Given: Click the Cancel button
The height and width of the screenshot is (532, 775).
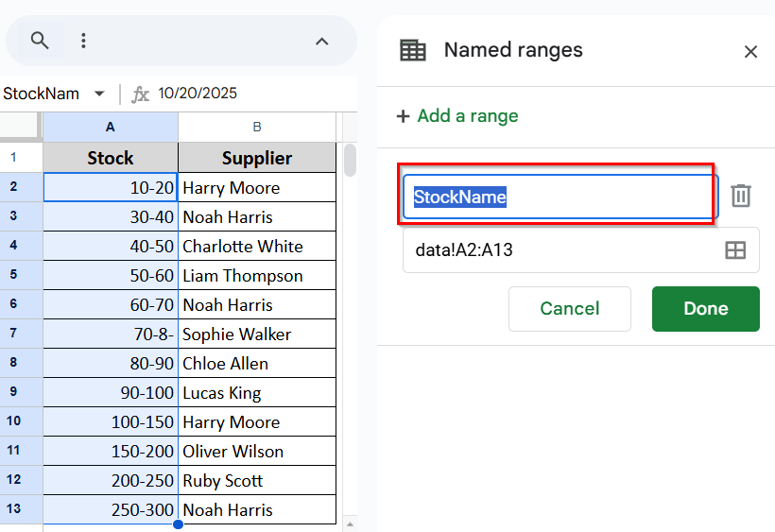Looking at the screenshot, I should point(570,309).
